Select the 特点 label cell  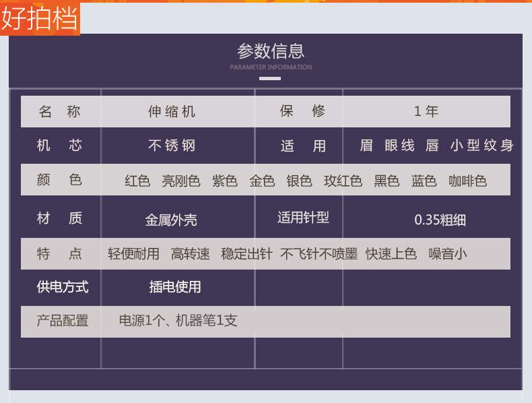tap(60, 253)
